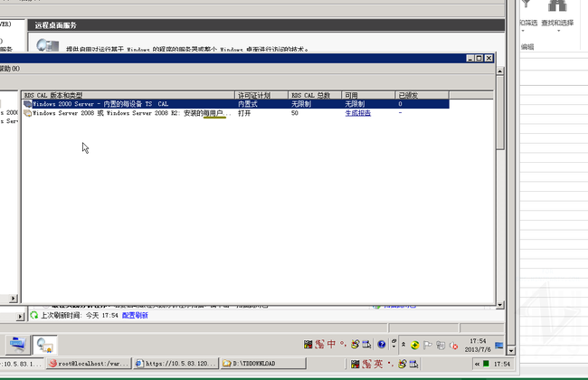Click the red IME logo in upper language bar

(x=319, y=344)
